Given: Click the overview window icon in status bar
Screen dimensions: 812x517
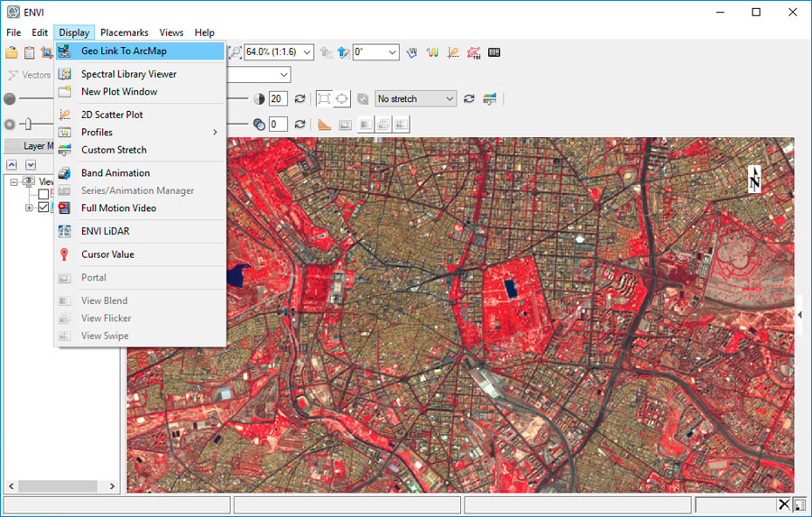Looking at the screenshot, I should (x=799, y=504).
